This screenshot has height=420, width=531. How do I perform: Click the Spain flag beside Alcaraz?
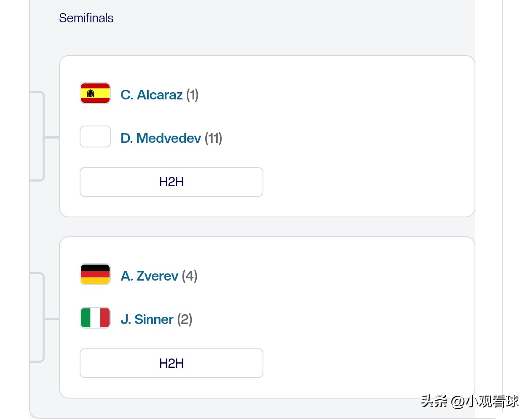95,93
